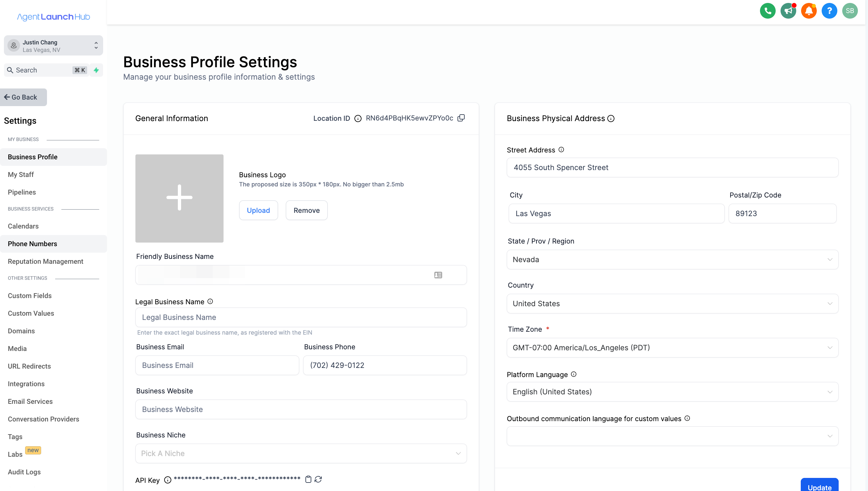Click the blue help question mark icon
Screen dimensions: 868x491
(829, 11)
